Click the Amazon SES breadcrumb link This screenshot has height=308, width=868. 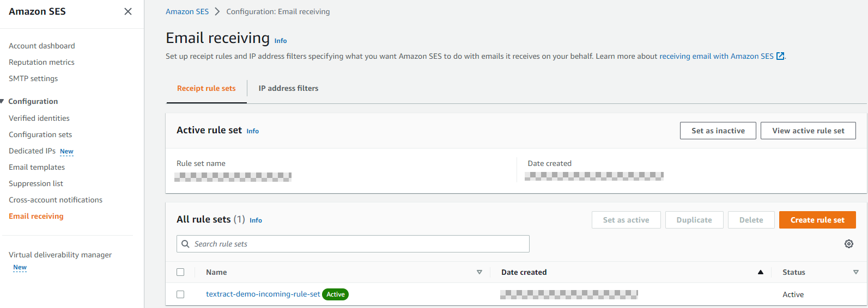point(187,11)
